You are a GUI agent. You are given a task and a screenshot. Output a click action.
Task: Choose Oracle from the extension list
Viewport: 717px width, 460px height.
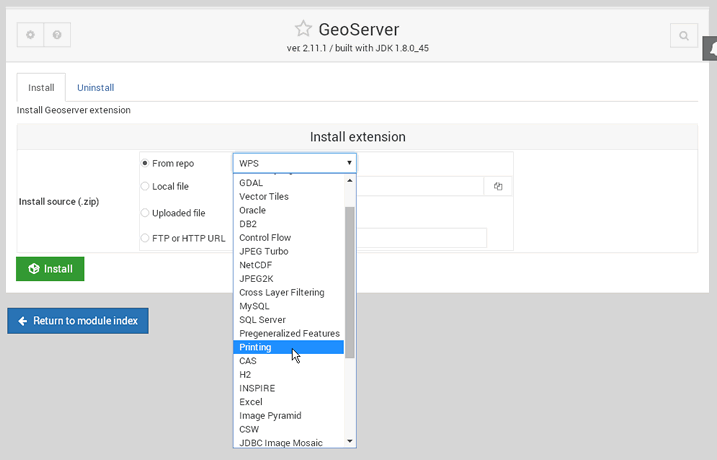(289, 210)
